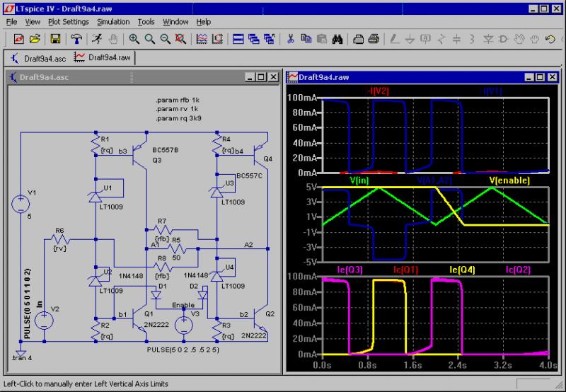Open the Control Panel hammer icon
The width and height of the screenshot is (566, 392).
tap(77, 39)
